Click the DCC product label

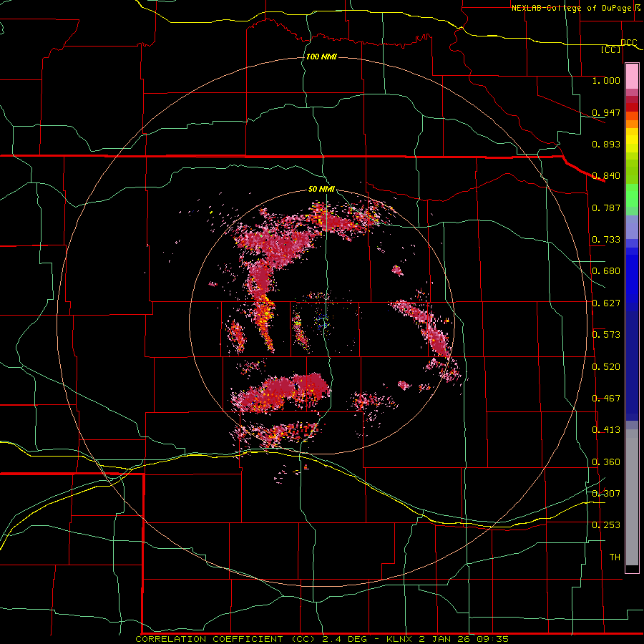pyautogui.click(x=628, y=42)
